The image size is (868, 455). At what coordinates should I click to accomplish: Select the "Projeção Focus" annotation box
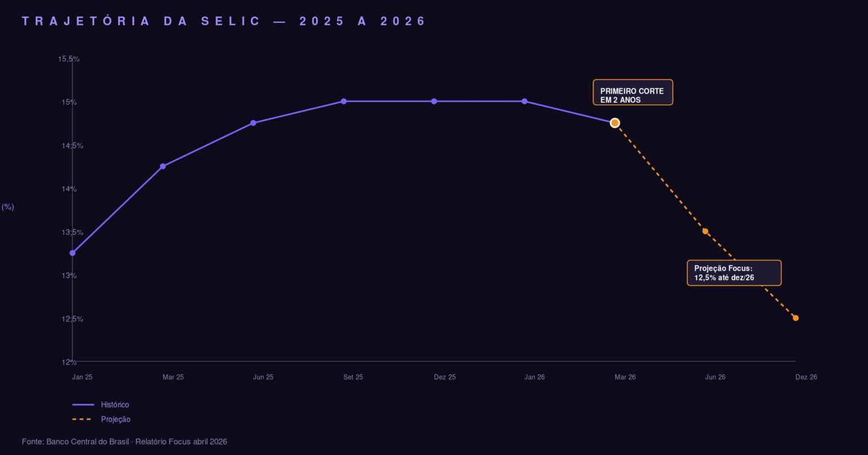[x=734, y=273]
